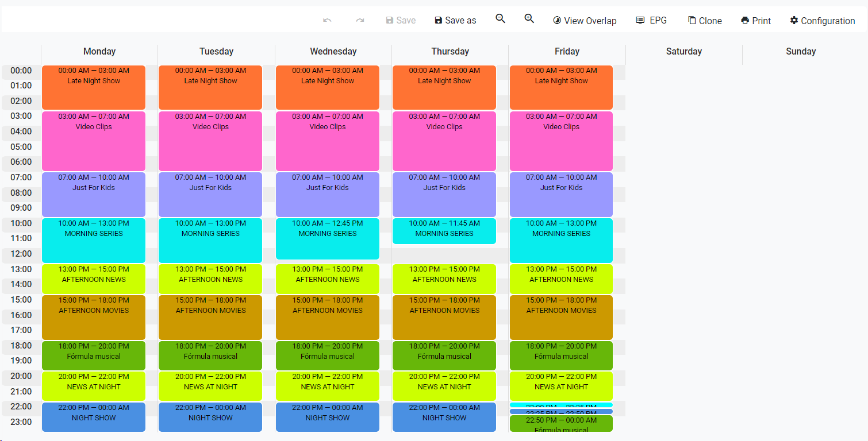Click the zoom out magnifier
Viewport: 868px width, 441px height.
click(501, 19)
